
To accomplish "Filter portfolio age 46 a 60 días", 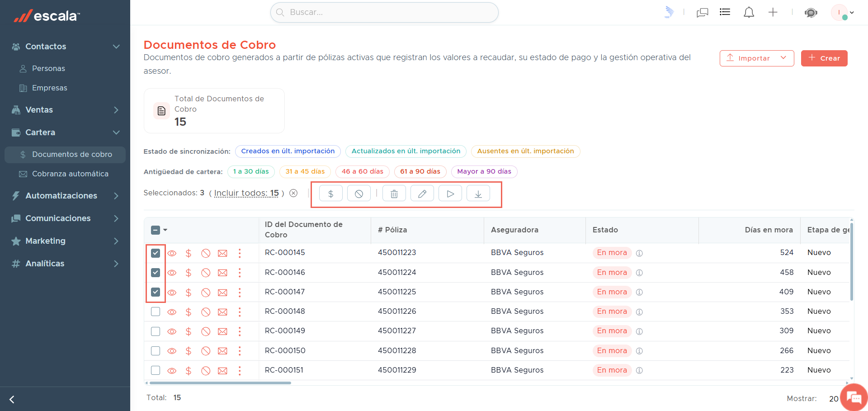I will pos(363,171).
